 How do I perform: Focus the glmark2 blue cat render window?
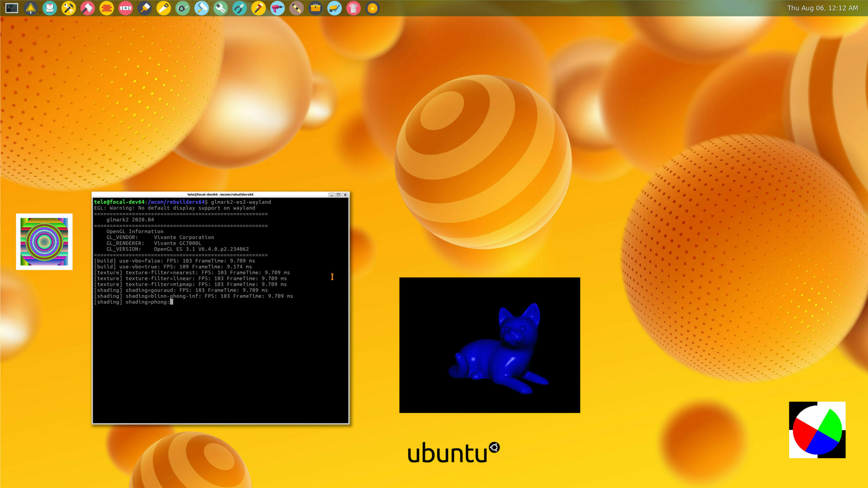coord(490,345)
